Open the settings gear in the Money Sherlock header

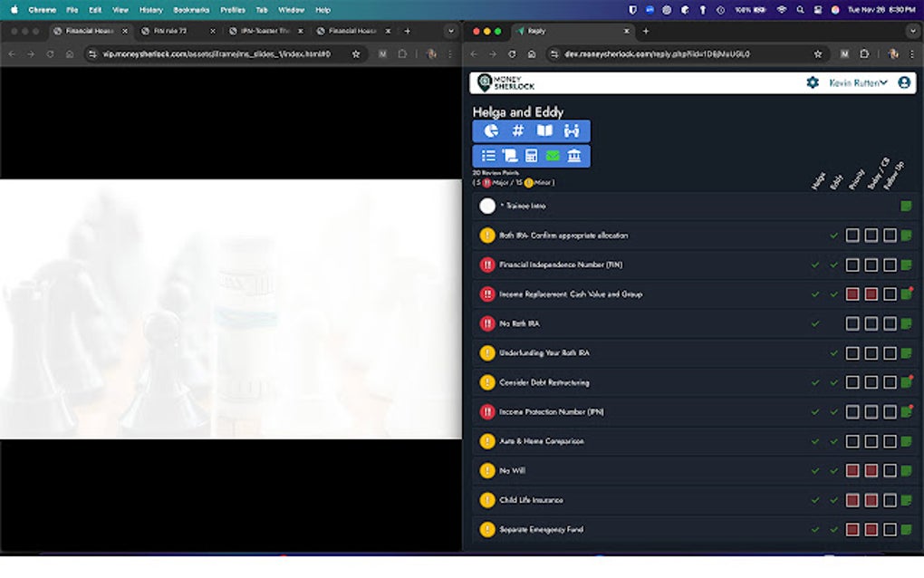813,82
